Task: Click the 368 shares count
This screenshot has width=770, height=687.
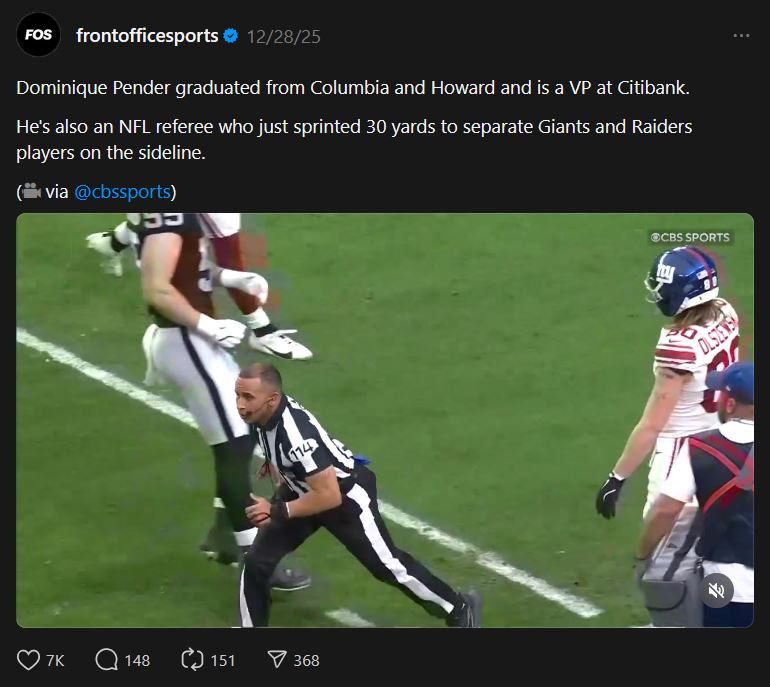Action: pyautogui.click(x=306, y=660)
